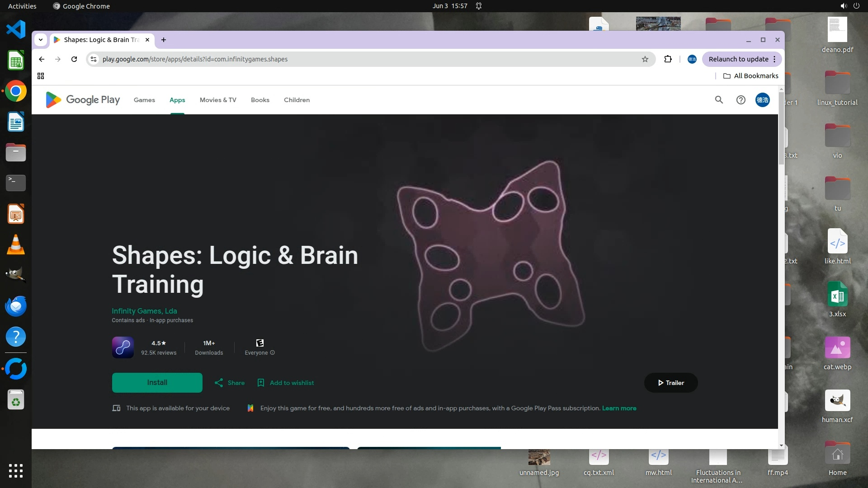Click the Shapes app icon thumbnail

(123, 347)
